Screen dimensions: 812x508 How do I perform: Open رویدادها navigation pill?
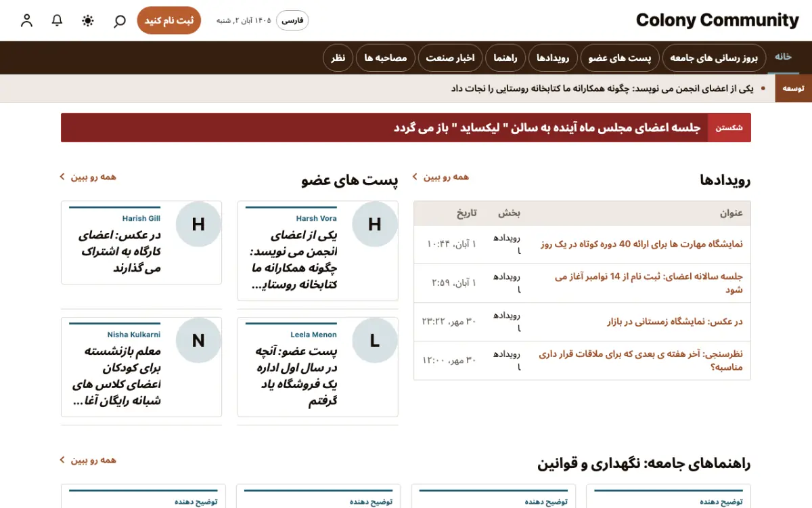click(553, 58)
